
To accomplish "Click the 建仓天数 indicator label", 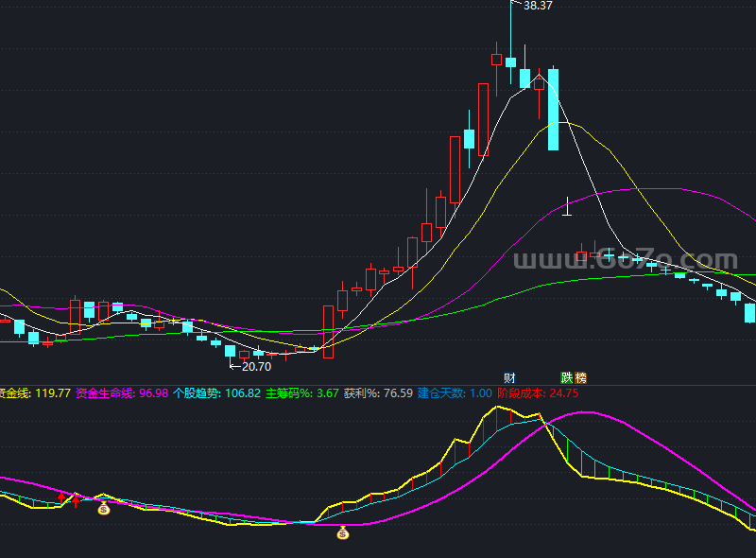I will point(440,392).
